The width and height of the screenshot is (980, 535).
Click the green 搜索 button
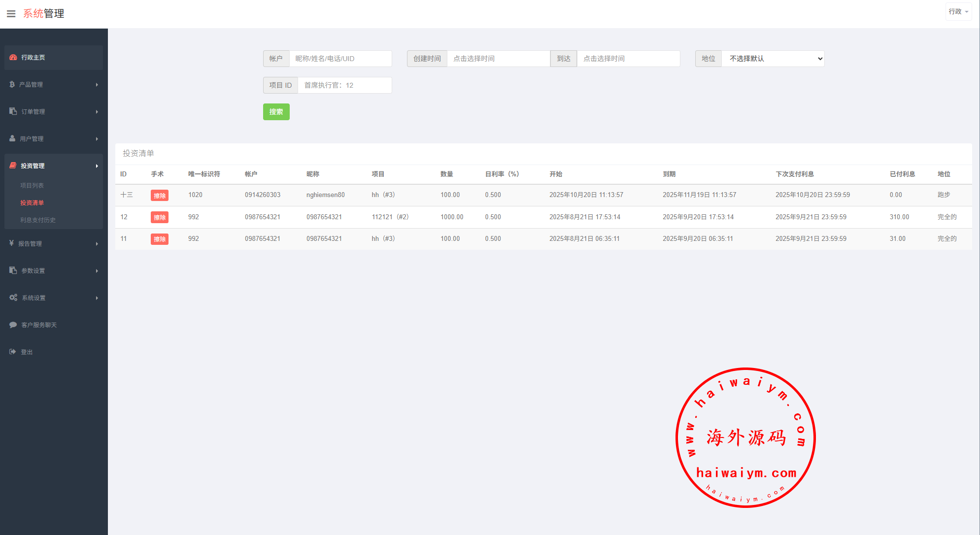point(276,112)
